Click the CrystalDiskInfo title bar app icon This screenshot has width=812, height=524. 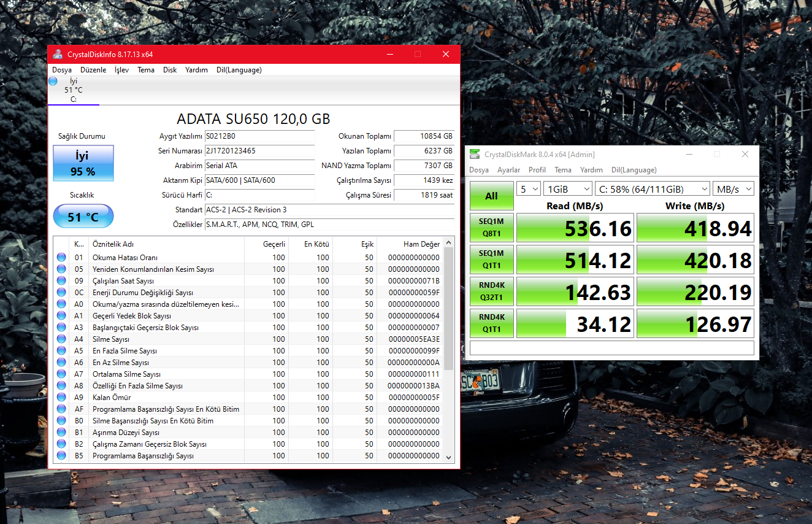pyautogui.click(x=58, y=54)
